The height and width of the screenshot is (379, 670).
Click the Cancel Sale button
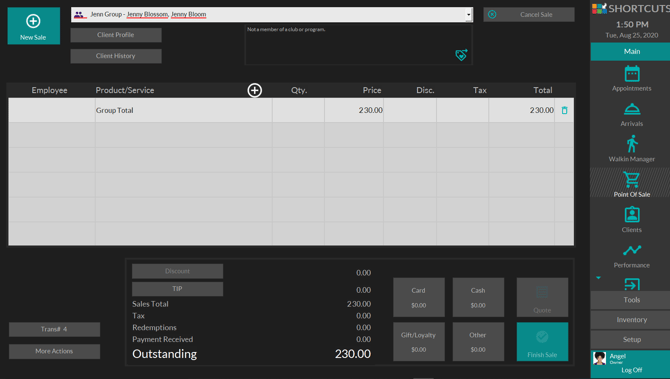point(529,15)
